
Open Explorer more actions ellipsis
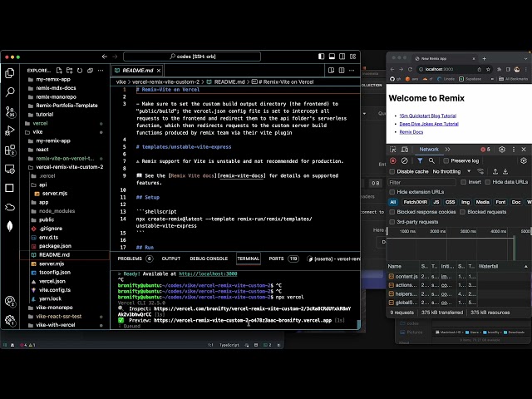pos(101,70)
